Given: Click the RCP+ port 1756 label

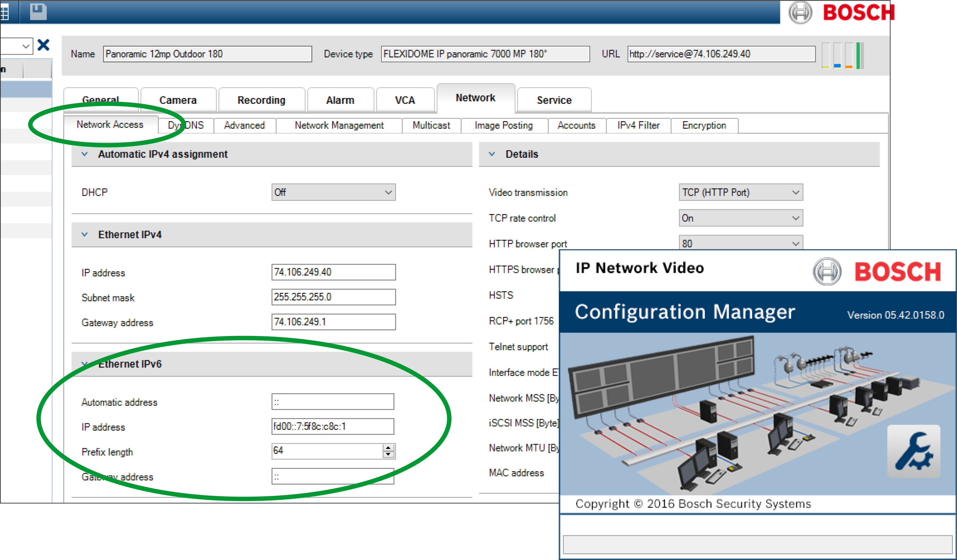Looking at the screenshot, I should pos(521,321).
